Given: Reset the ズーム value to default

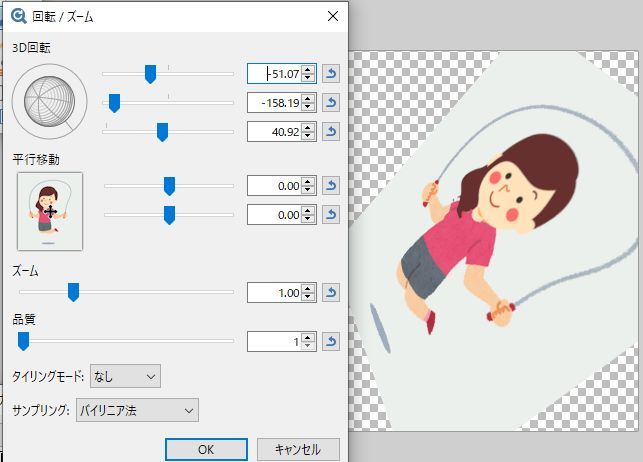Looking at the screenshot, I should (331, 292).
